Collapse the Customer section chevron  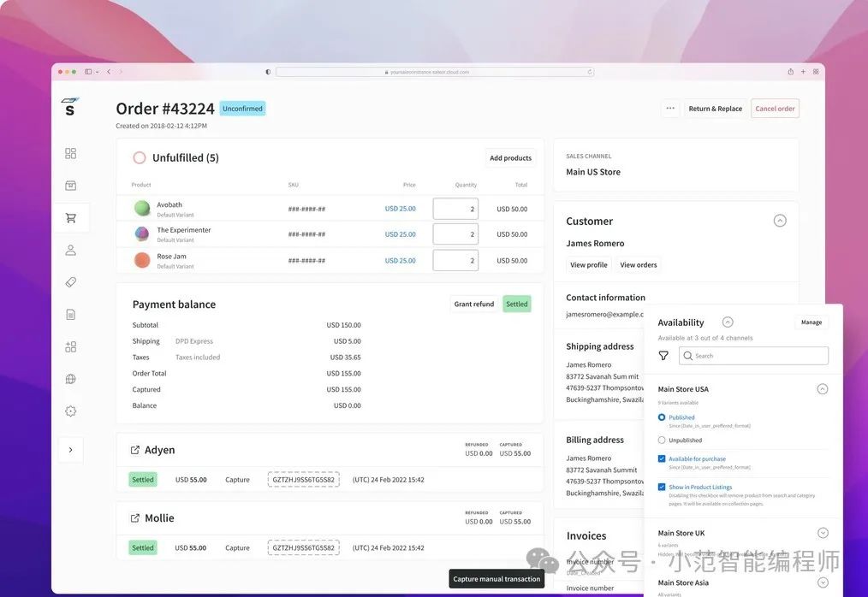(x=780, y=221)
